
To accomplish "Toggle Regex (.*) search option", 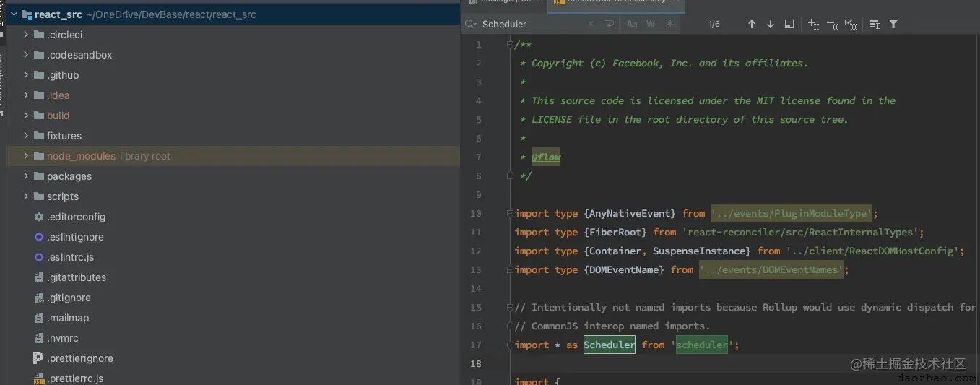I will point(669,24).
